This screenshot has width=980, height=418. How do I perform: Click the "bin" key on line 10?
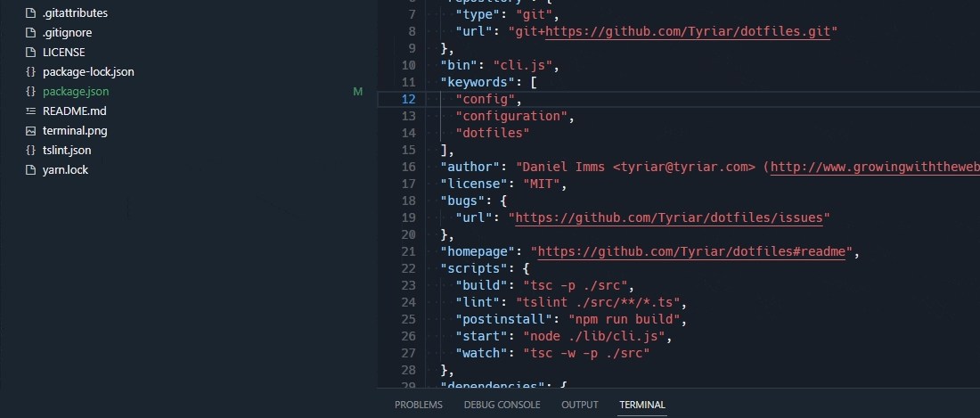(460, 65)
